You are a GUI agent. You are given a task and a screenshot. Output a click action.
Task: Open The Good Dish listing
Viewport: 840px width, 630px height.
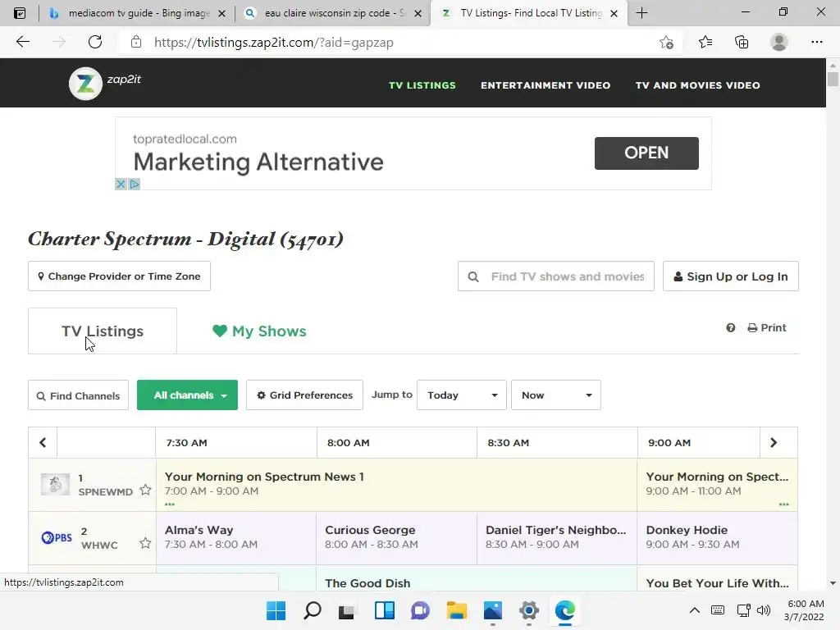tap(477, 578)
